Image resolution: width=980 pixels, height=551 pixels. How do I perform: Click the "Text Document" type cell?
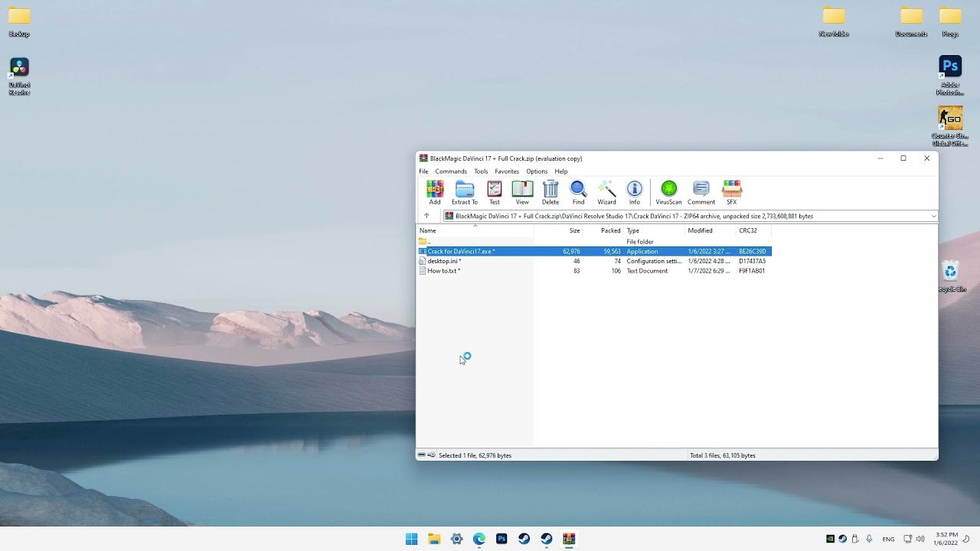click(x=647, y=271)
